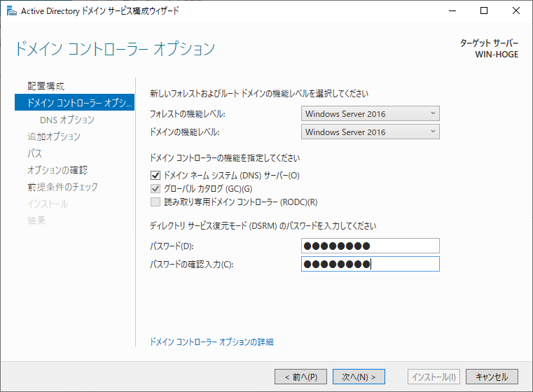This screenshot has width=533, height=392.
Task: Click the DSRM password instruction text
Action: pyautogui.click(x=263, y=226)
